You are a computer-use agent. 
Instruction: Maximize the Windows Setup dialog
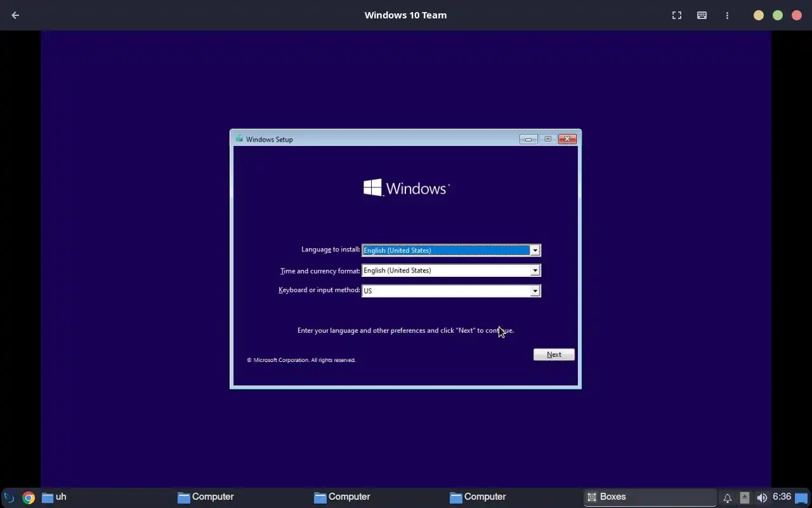pos(547,139)
